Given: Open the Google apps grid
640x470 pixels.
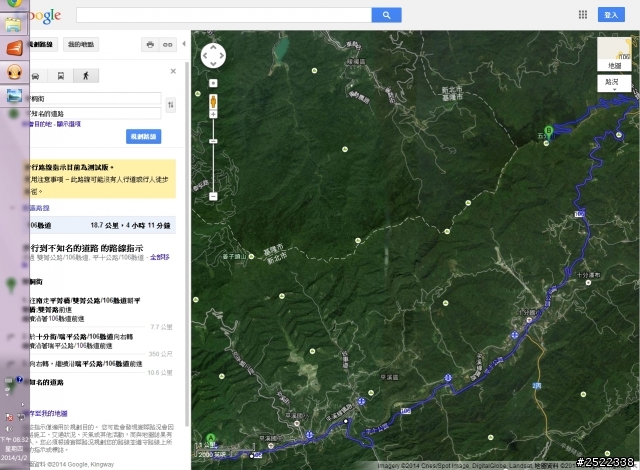Looking at the screenshot, I should (583, 15).
